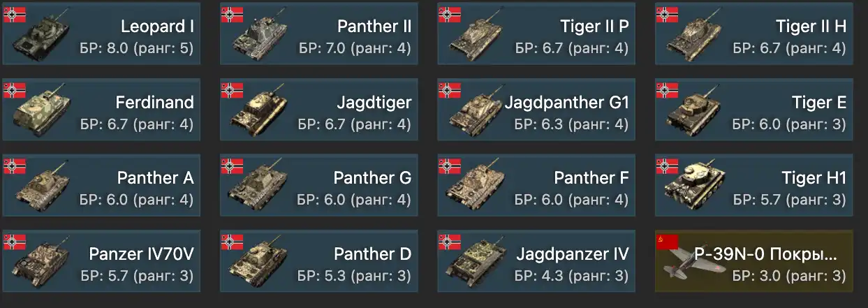The image size is (868, 308).
Task: Open the Jagdpanther G1 card
Action: click(x=536, y=109)
